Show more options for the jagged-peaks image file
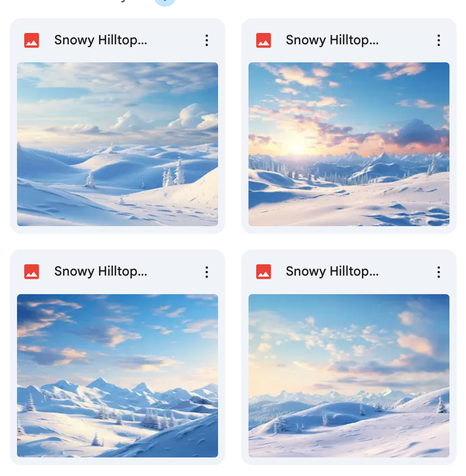 point(207,272)
